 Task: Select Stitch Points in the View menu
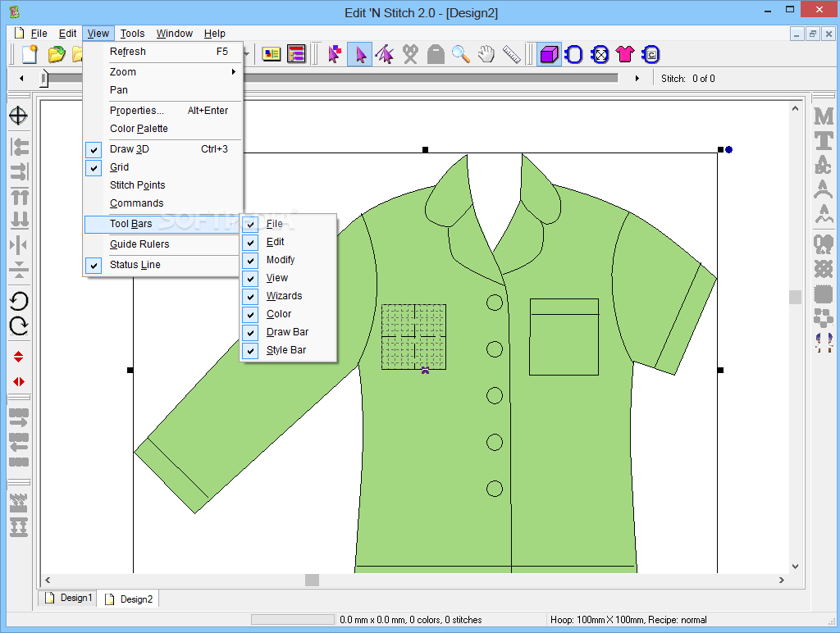point(163,185)
